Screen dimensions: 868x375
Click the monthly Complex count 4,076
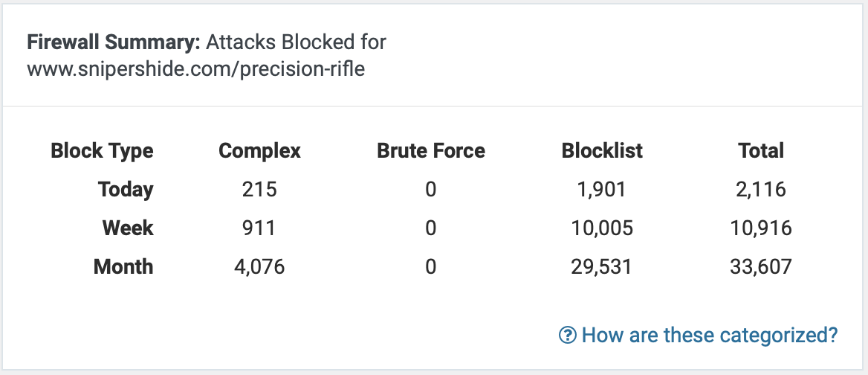[259, 266]
